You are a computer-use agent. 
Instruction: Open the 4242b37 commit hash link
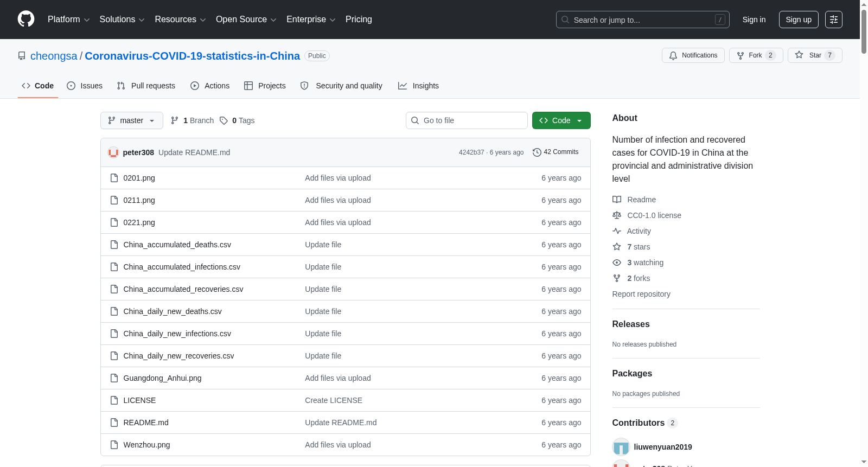point(471,152)
